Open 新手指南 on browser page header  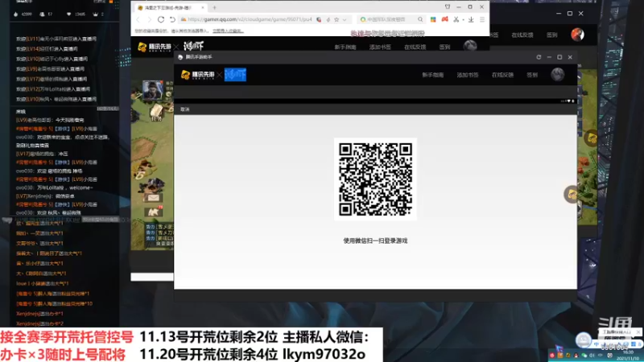coord(345,47)
